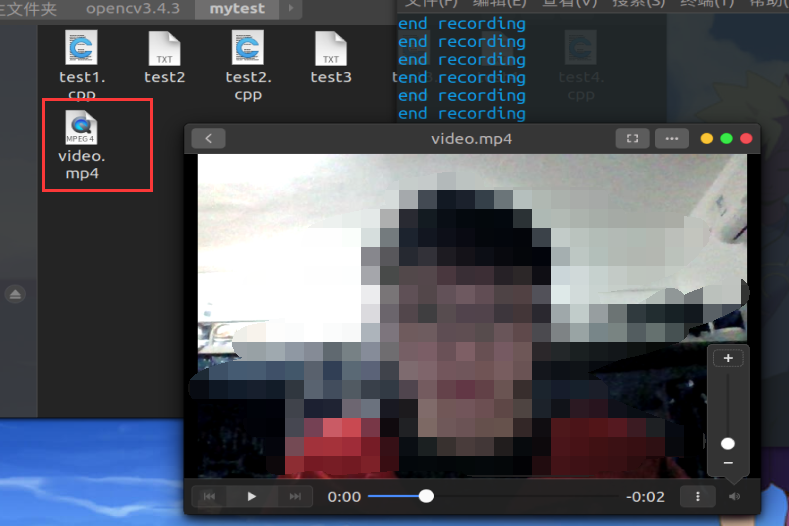Screen dimensions: 789x526
Task: Skip to previous track in player
Action: click(x=209, y=496)
